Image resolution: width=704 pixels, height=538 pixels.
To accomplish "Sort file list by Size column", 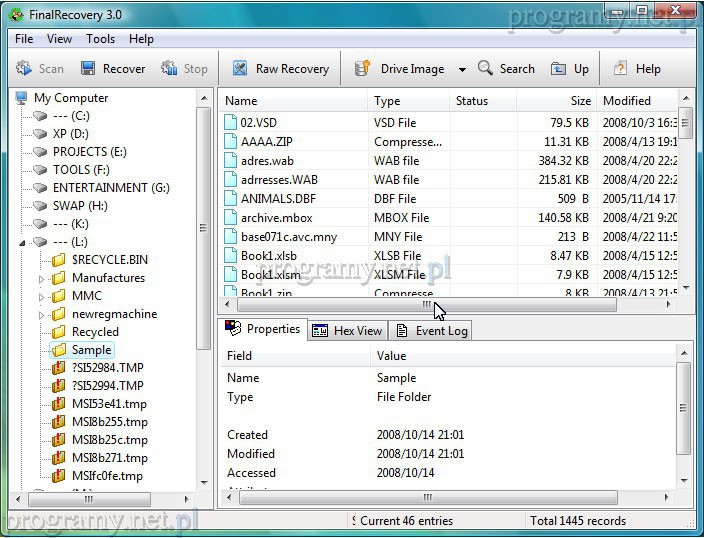I will [x=555, y=101].
